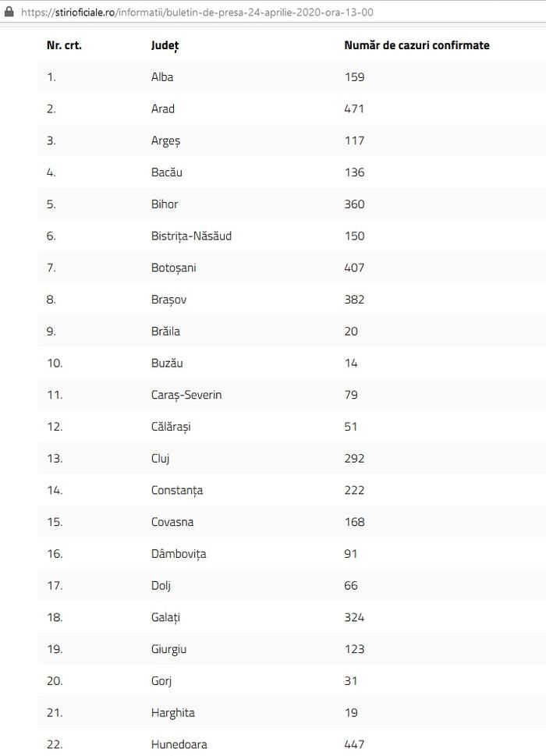
Task: Select the Brașov county row
Action: pos(292,300)
